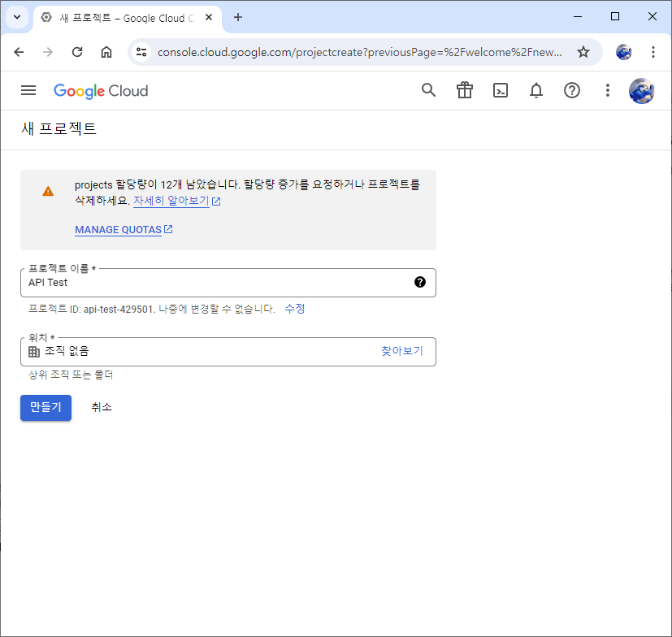Open the Google Cloud navigation menu
The width and height of the screenshot is (672, 637).
[x=28, y=90]
